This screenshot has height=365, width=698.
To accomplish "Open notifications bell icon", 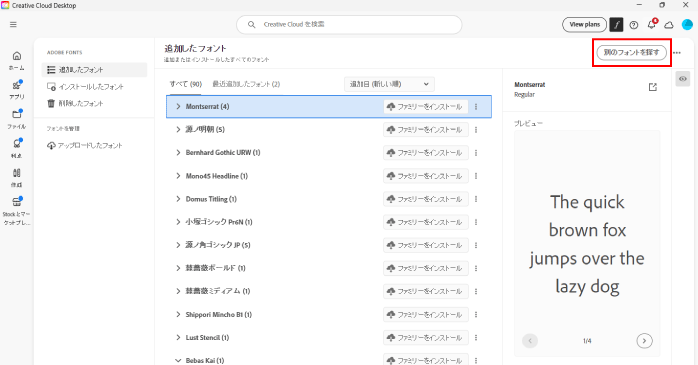I will (651, 24).
